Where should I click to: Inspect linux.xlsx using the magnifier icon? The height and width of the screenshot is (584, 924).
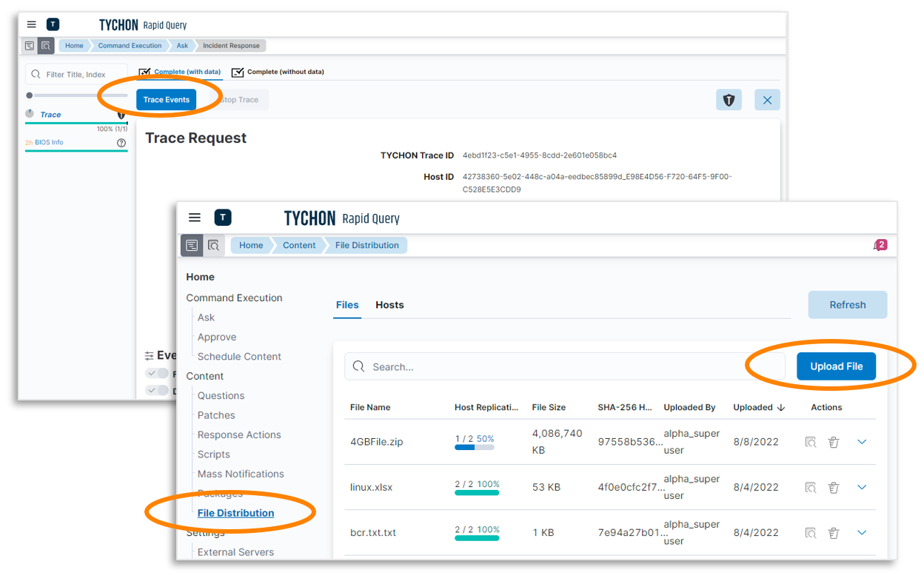pyautogui.click(x=811, y=487)
